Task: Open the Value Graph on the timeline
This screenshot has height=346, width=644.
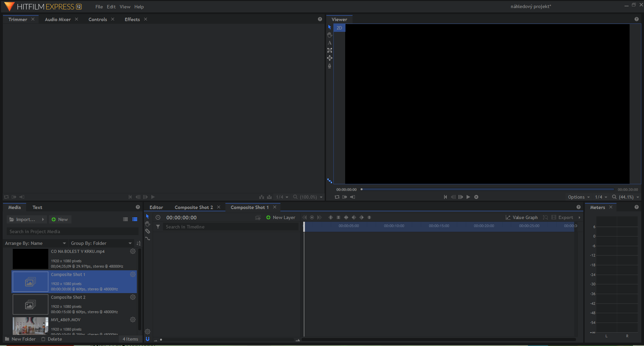Action: [522, 217]
